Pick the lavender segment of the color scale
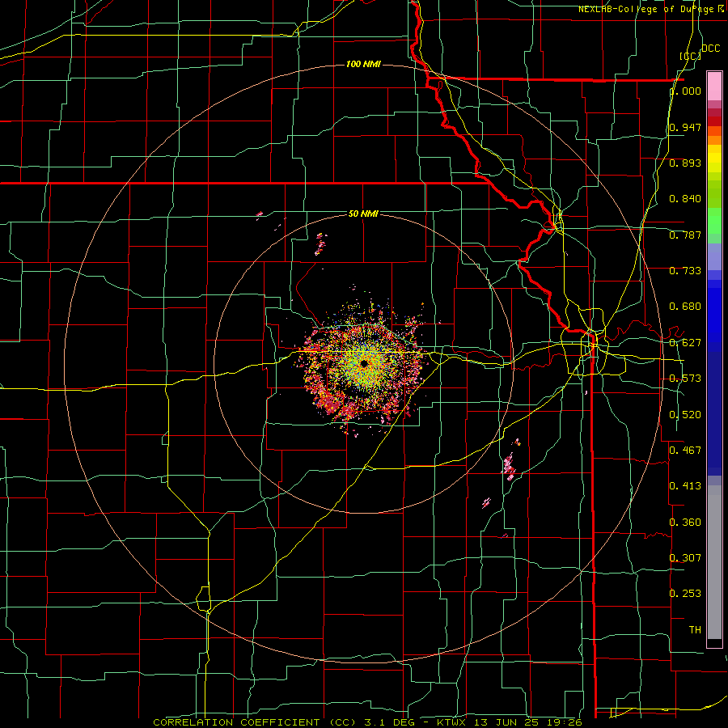 click(714, 256)
